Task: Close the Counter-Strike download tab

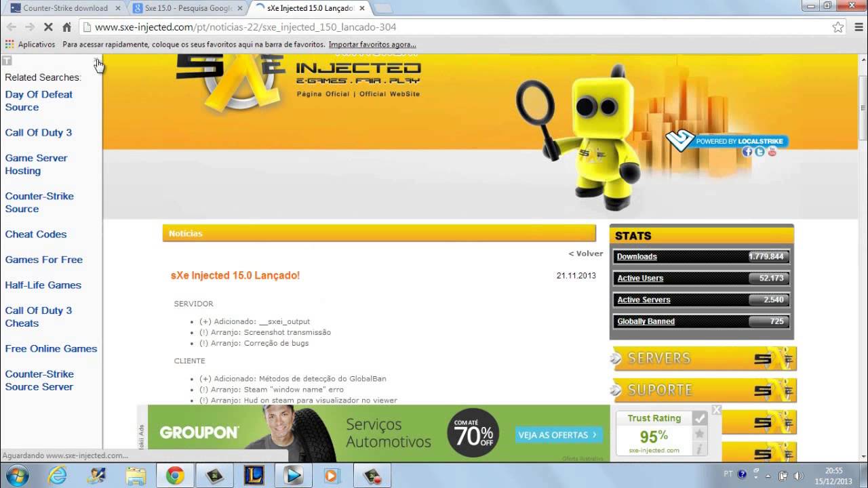Action: click(117, 8)
